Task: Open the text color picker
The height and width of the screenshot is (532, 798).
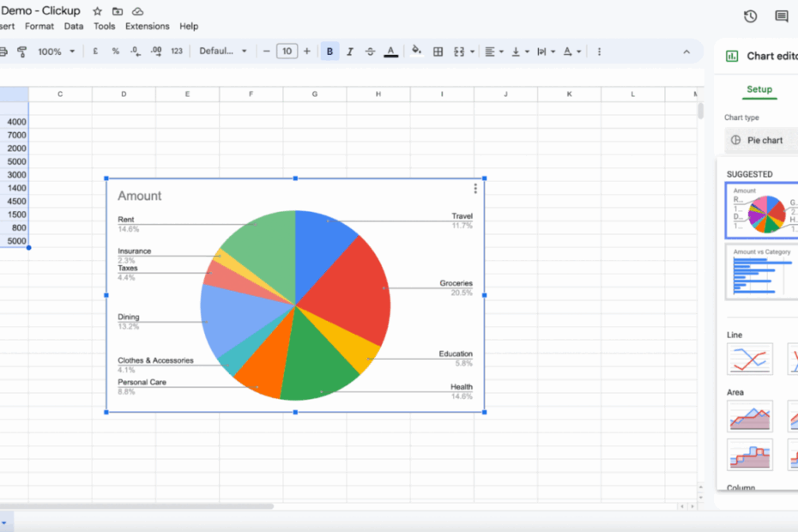Action: click(391, 51)
